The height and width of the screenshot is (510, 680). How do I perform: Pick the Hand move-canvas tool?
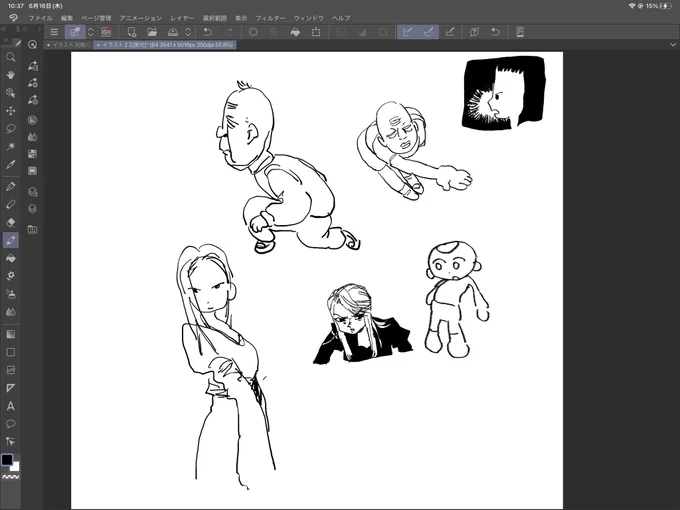coord(11,75)
